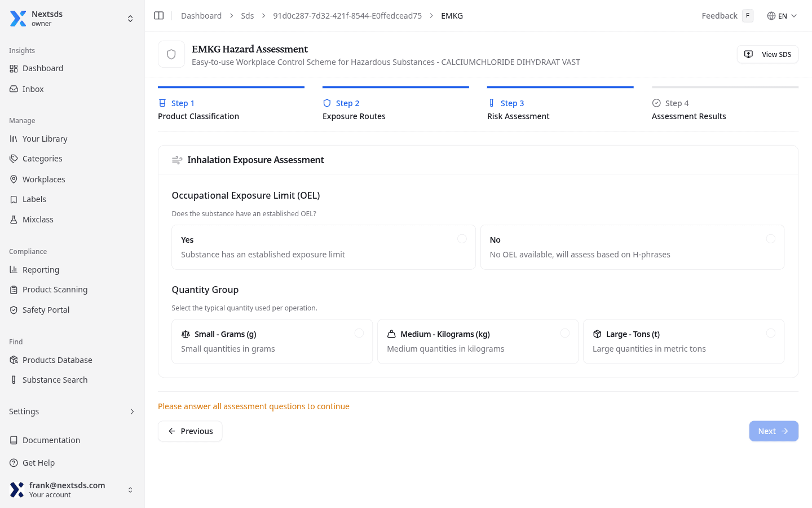Select the Medium - Kilograms radio button
This screenshot has height=508, width=812.
564,333
